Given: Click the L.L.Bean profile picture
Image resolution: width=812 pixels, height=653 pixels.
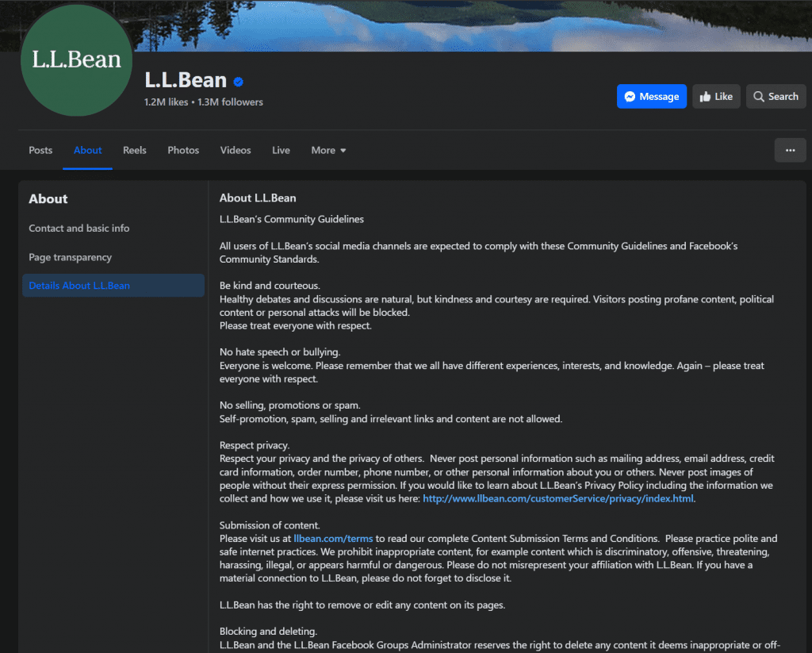Looking at the screenshot, I should point(76,60).
